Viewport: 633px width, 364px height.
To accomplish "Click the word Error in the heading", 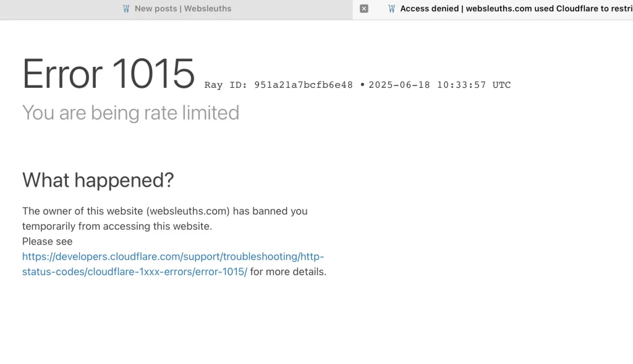I will coord(62,74).
